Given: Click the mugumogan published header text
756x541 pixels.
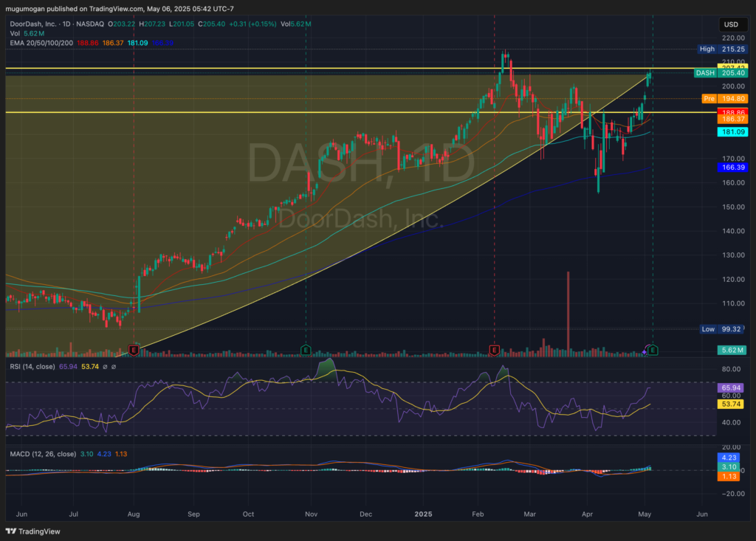Looking at the screenshot, I should coord(120,9).
